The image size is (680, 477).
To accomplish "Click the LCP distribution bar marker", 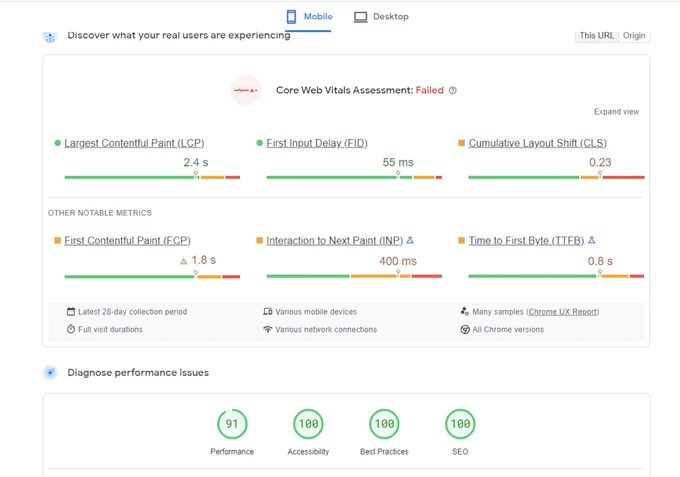I will click(196, 174).
